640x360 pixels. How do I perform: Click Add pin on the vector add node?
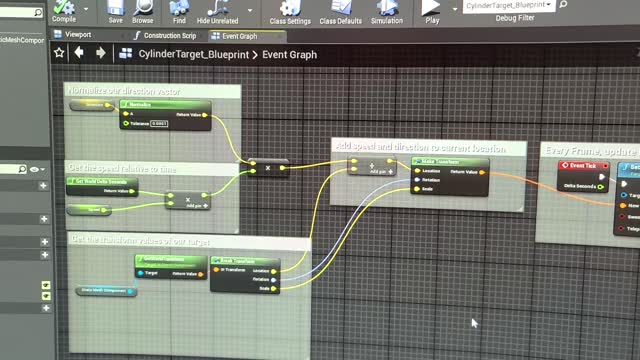pyautogui.click(x=381, y=172)
